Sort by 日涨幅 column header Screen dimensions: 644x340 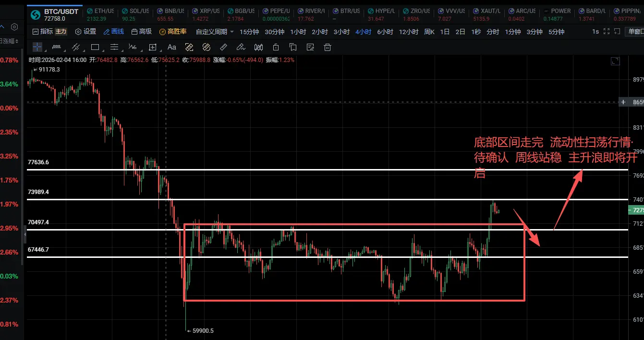tap(9, 41)
